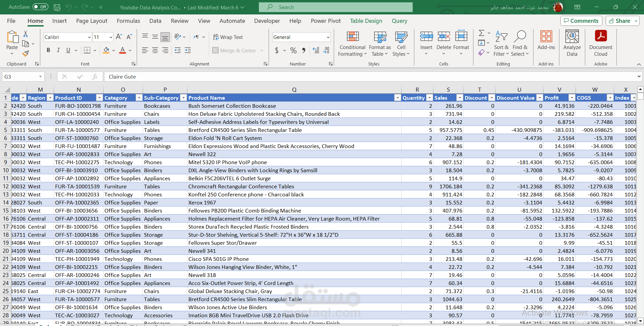Toggle Center alignment button

click(155, 50)
